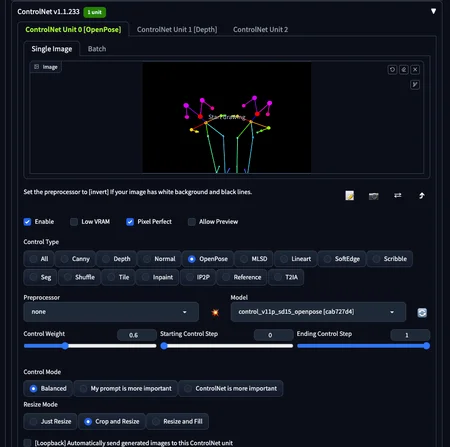Click the mirror swap arrows icon

click(x=398, y=195)
